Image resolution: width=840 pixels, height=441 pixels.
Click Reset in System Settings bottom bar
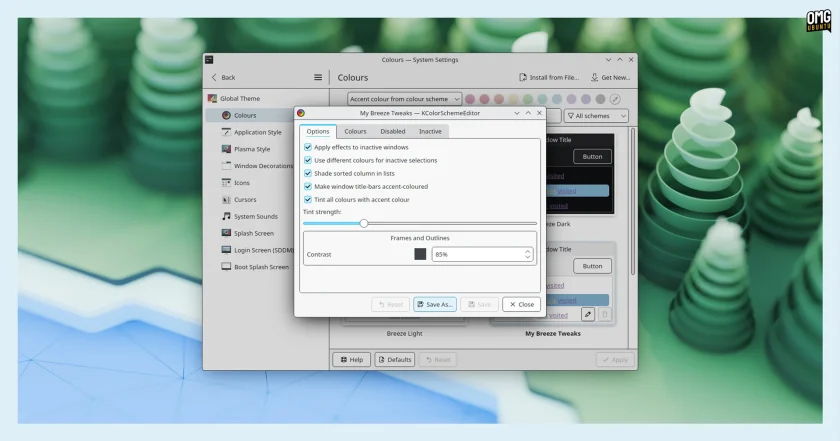click(438, 360)
